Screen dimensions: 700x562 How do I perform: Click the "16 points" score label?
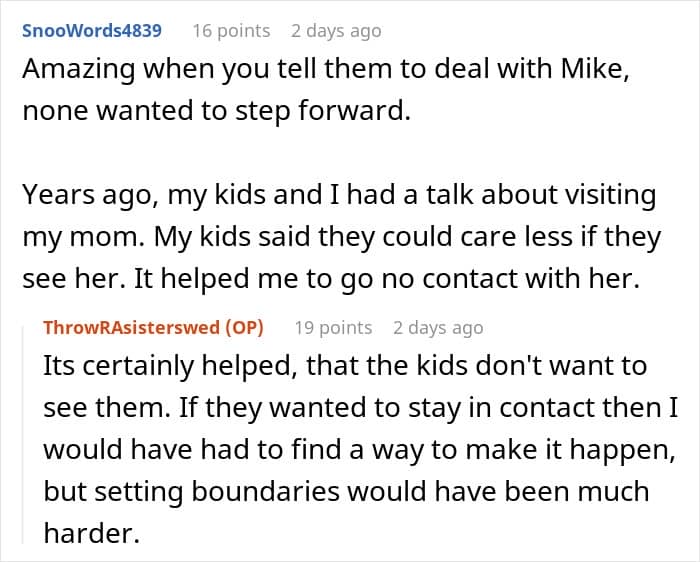click(x=231, y=31)
